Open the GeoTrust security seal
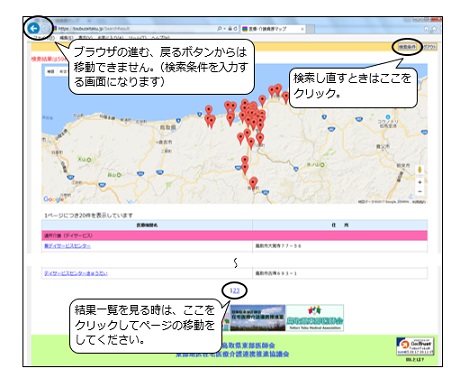The image size is (469, 387). tap(415, 347)
